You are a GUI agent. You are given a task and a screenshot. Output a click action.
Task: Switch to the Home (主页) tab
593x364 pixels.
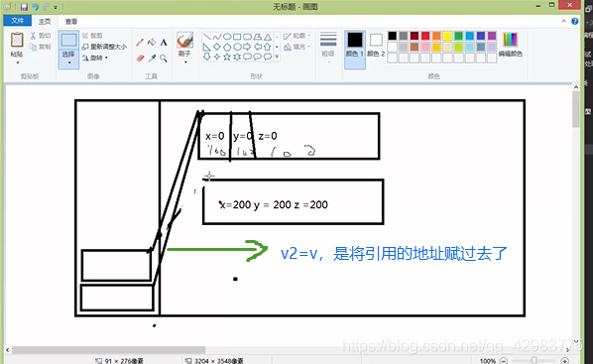(x=45, y=22)
